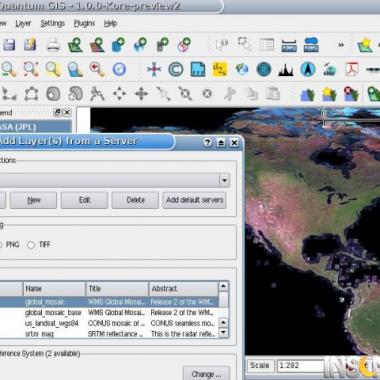380x380 pixels.
Task: Click GRASS close mapset red X icon
Action: [351, 94]
